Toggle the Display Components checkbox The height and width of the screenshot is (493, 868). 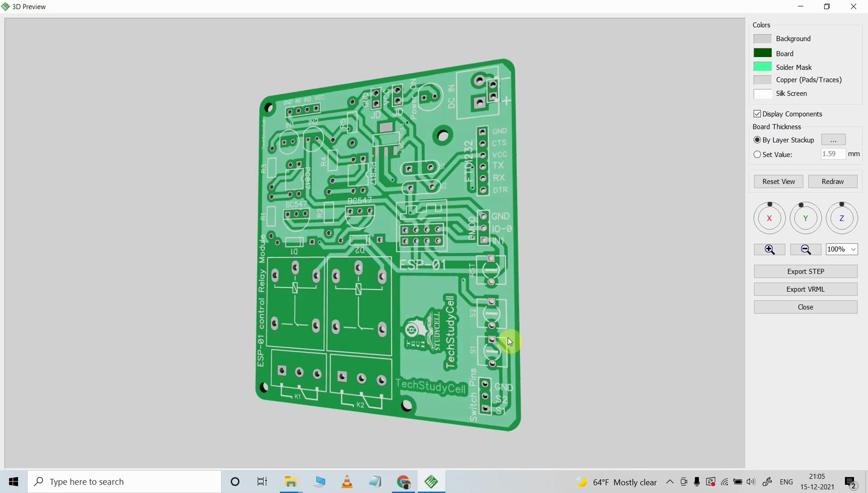[x=757, y=114]
